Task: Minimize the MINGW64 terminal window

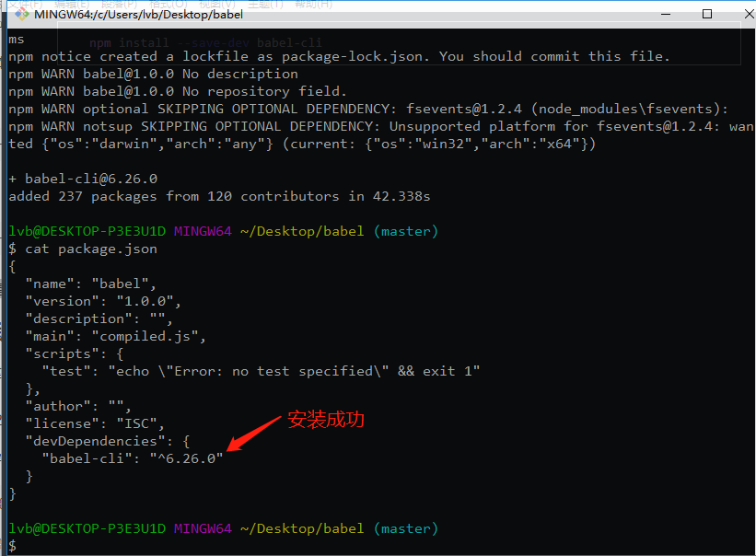Action: point(666,14)
